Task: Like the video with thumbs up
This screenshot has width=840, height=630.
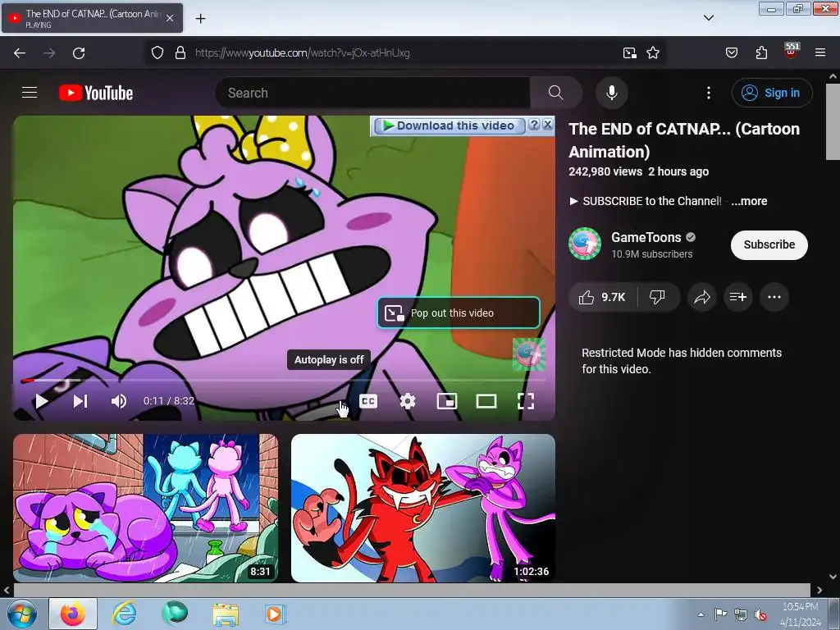Action: [602, 297]
